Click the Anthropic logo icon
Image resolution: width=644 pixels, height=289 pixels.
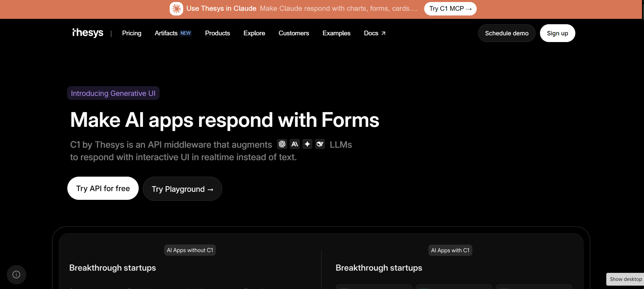pyautogui.click(x=295, y=144)
